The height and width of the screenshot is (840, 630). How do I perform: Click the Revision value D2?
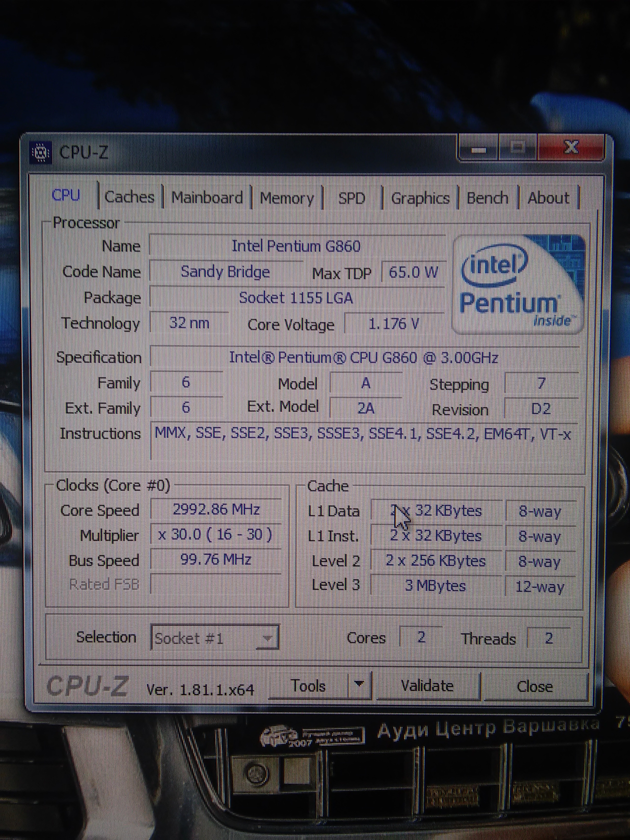[x=541, y=409]
